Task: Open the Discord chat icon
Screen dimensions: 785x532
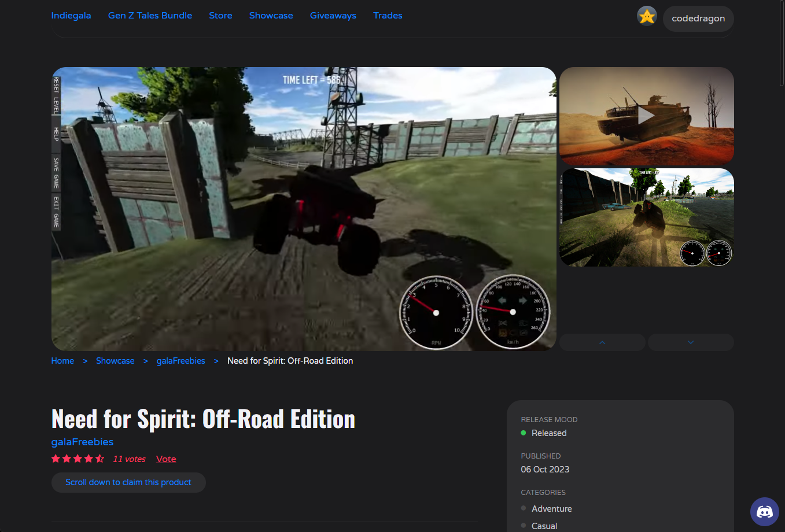Action: pyautogui.click(x=765, y=512)
